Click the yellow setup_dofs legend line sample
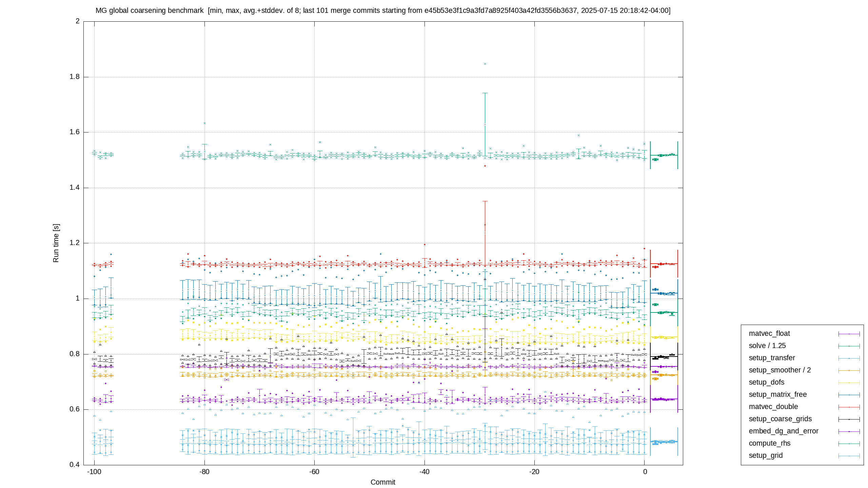Screen dimensions: 868x488 849,383
